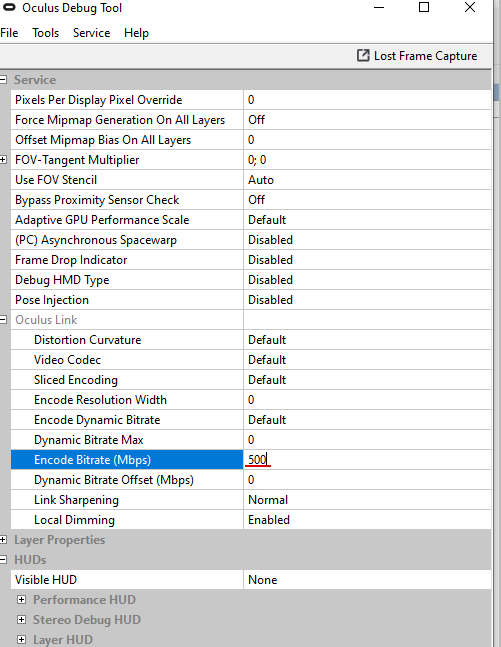Click the Encode Bitrate value field
501x647 pixels.
(x=367, y=460)
